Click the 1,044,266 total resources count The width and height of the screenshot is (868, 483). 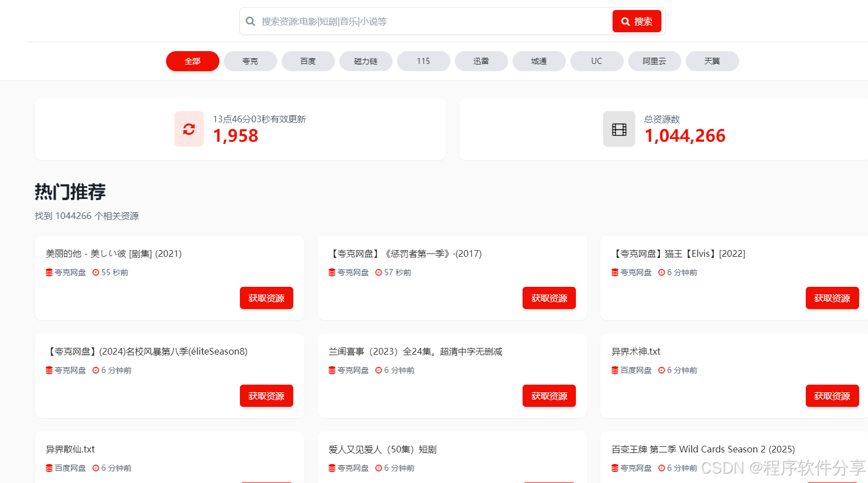(685, 136)
